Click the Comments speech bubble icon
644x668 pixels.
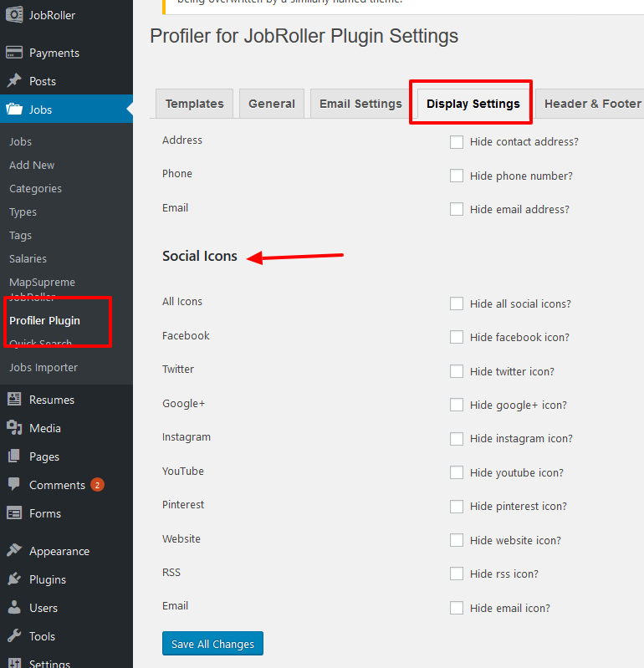coord(14,484)
